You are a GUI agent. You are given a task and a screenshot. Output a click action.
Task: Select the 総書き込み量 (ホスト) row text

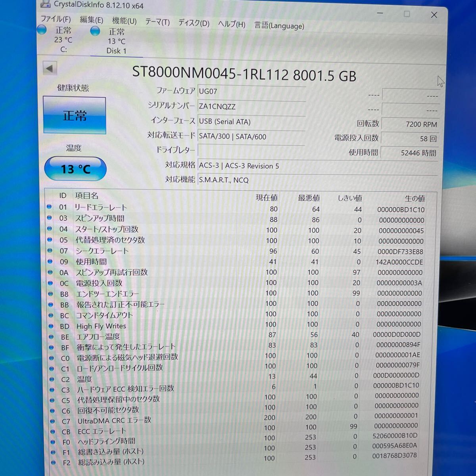coord(111,451)
